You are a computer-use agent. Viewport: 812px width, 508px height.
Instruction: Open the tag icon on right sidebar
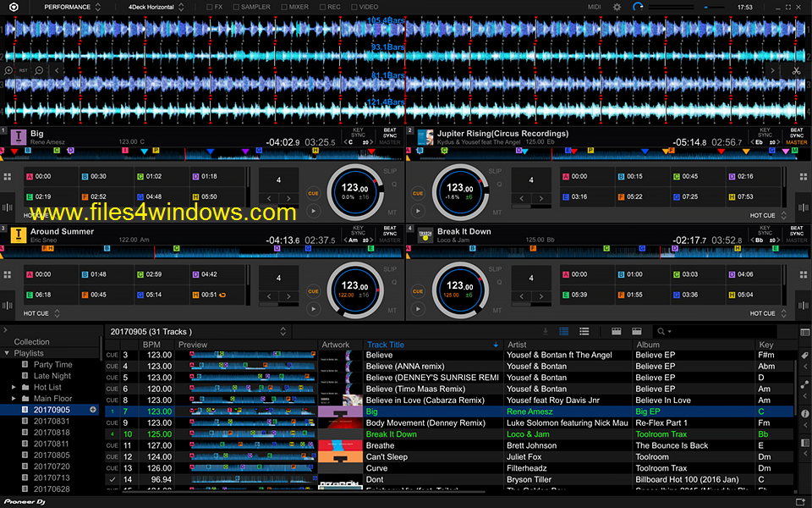(x=804, y=356)
